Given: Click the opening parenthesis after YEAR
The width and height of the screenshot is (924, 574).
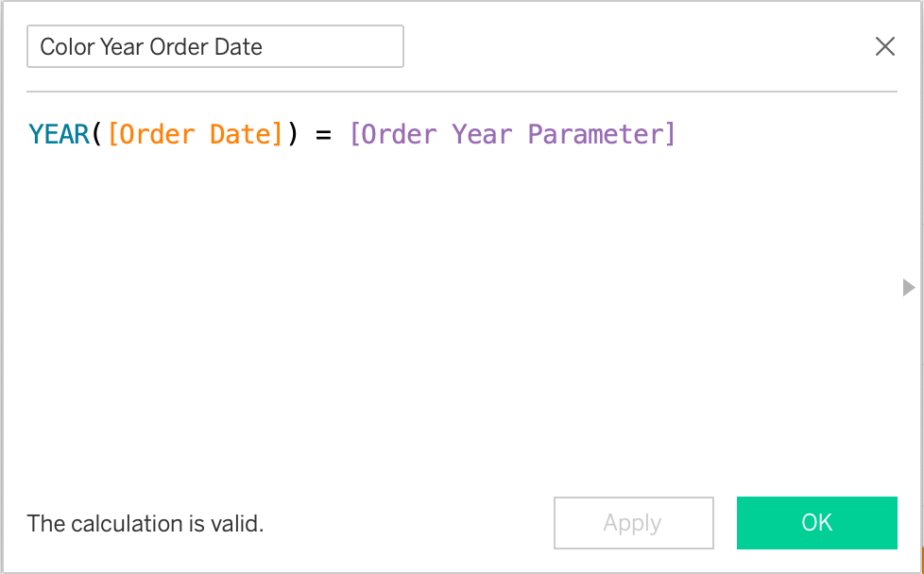Looking at the screenshot, I should pos(96,134).
